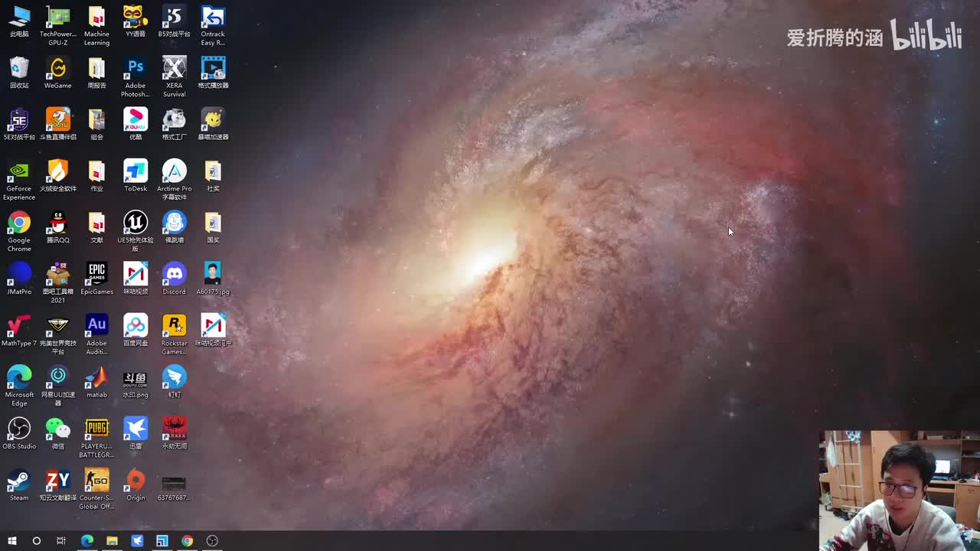Select the 5E对战平台 shortcut
The width and height of the screenshot is (980, 551).
[x=19, y=125]
